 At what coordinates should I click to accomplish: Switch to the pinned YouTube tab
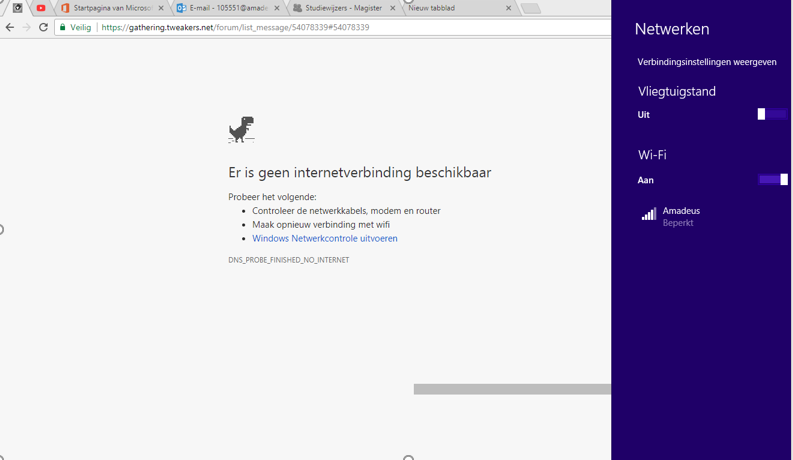point(41,8)
